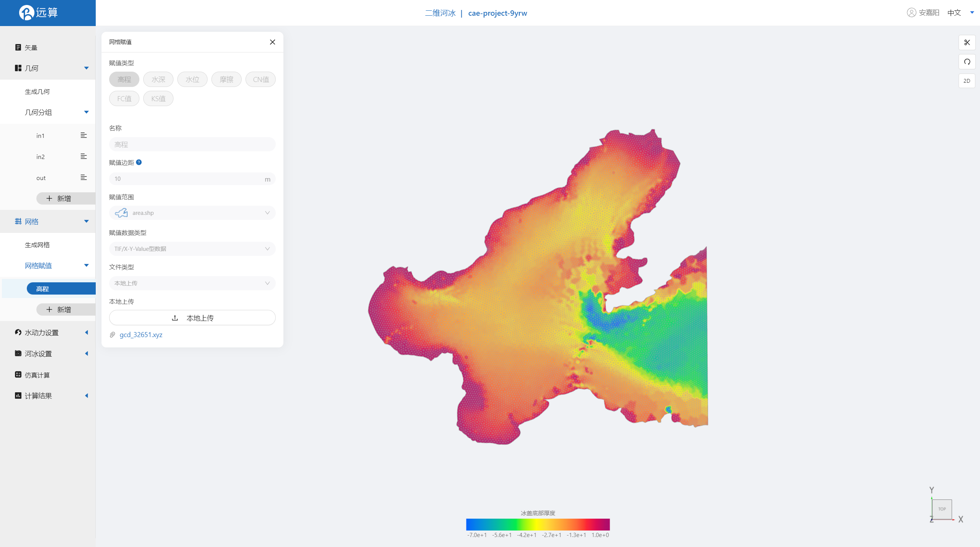
Task: Click the 几何 sidebar icon
Action: click(x=18, y=68)
